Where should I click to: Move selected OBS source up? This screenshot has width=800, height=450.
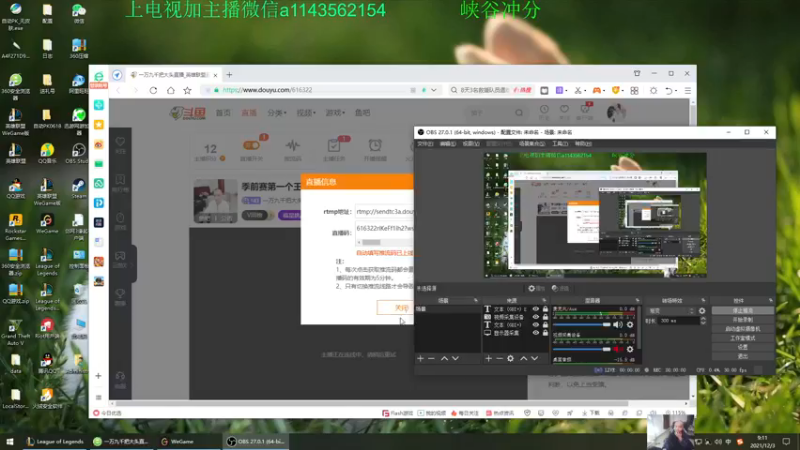pos(523,359)
